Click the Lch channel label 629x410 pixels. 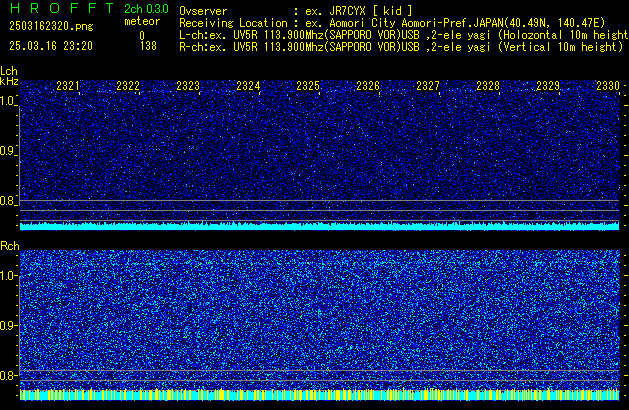pyautogui.click(x=9, y=71)
